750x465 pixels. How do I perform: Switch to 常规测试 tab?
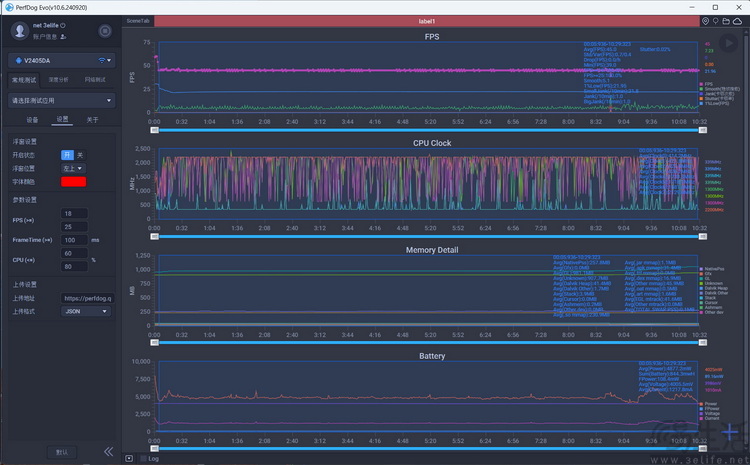point(24,80)
